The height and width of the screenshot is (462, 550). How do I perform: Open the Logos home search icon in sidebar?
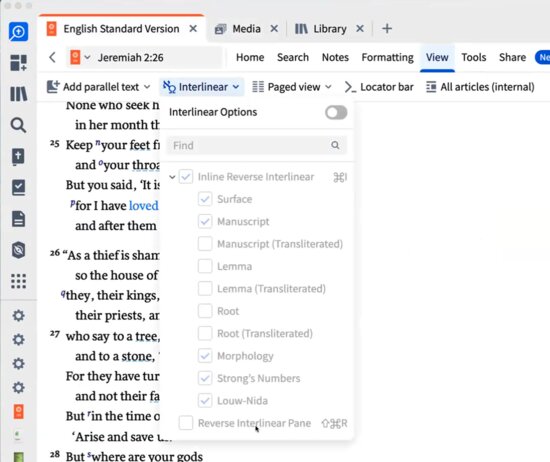(18, 32)
